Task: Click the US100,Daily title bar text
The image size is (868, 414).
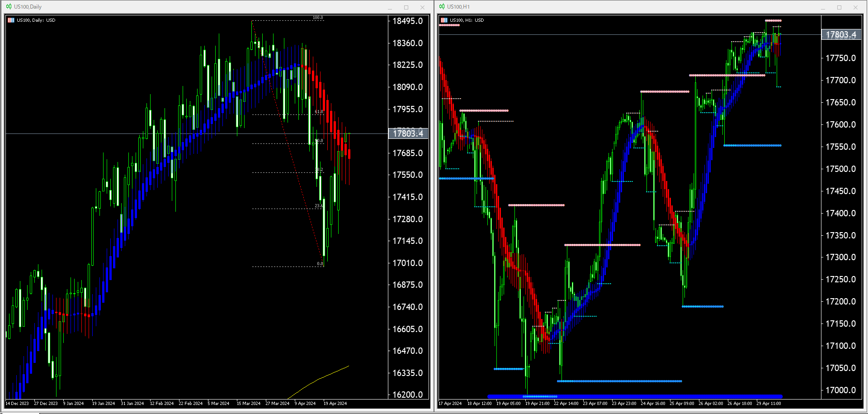Action: 28,7
